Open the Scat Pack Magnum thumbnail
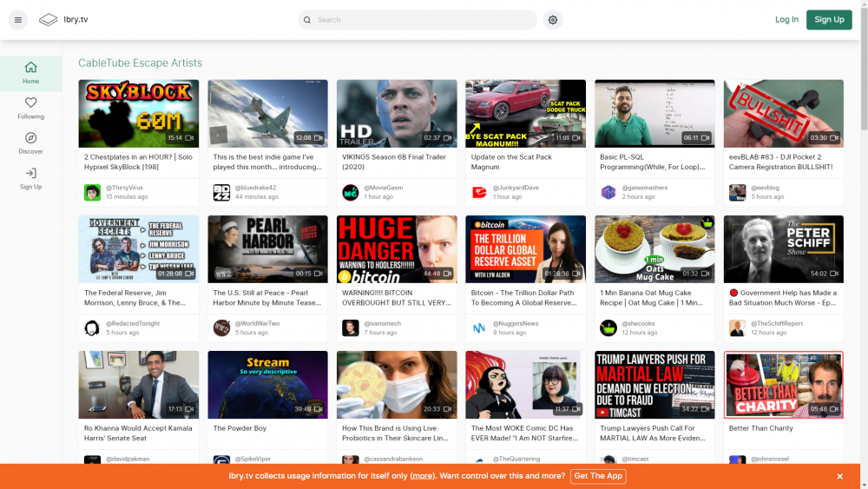The height and width of the screenshot is (489, 868). (525, 114)
